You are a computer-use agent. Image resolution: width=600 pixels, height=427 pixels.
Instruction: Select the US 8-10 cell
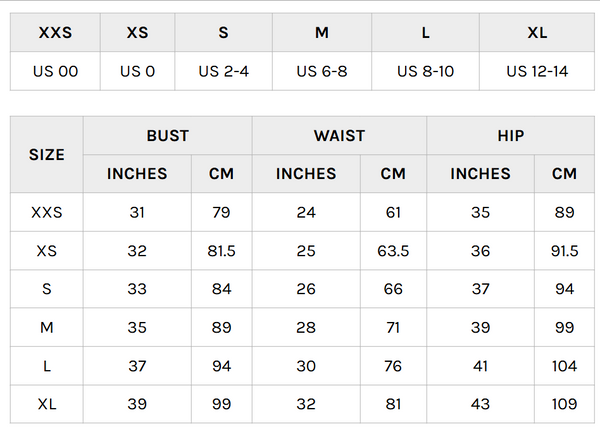coord(425,71)
